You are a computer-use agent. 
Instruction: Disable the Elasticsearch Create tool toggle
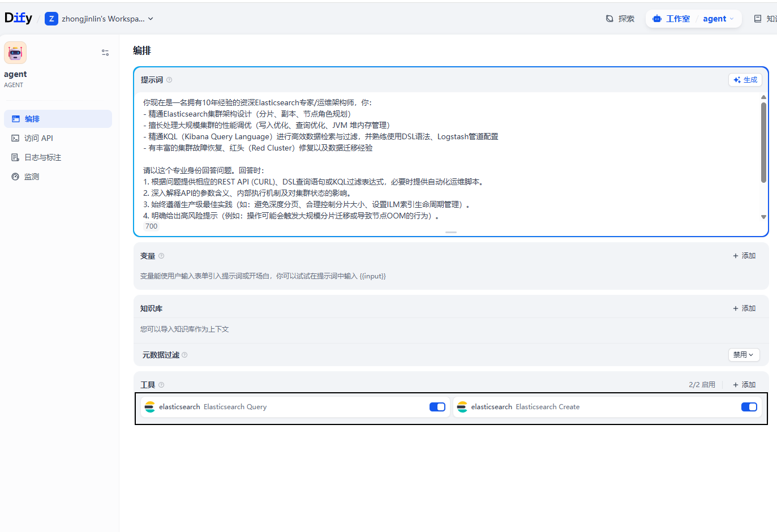[x=749, y=407]
